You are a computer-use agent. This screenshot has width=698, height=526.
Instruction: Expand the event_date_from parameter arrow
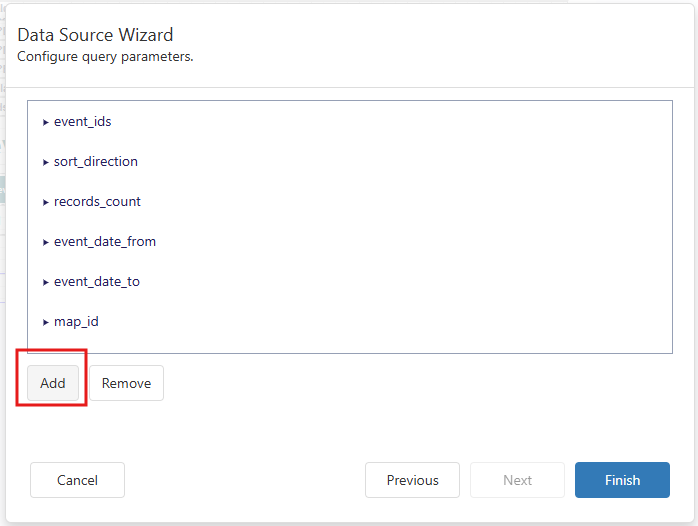46,242
